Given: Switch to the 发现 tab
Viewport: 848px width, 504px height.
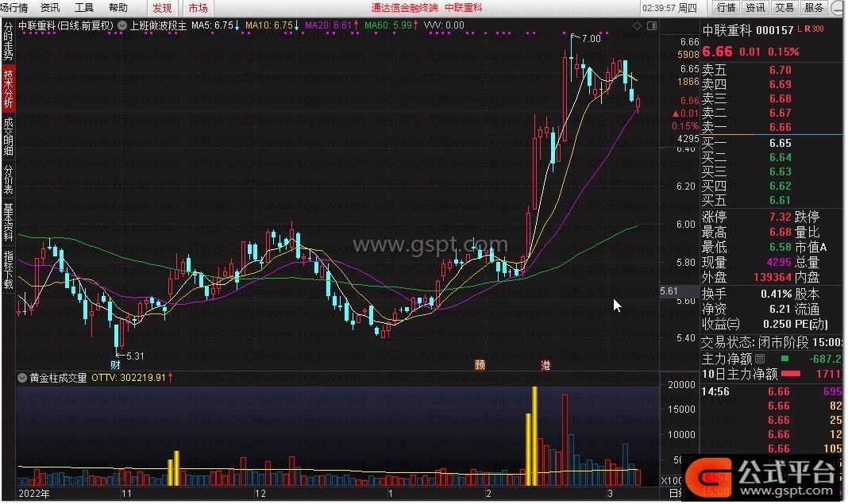Looking at the screenshot, I should 162,8.
